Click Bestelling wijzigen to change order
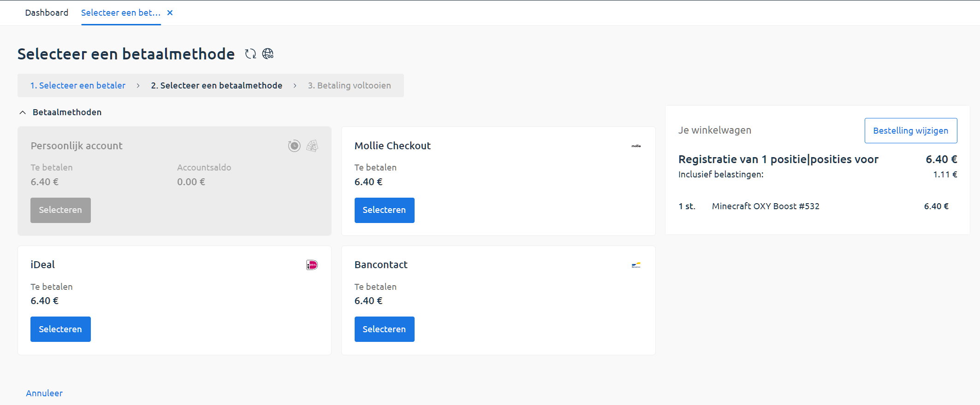980x405 pixels. tap(910, 131)
